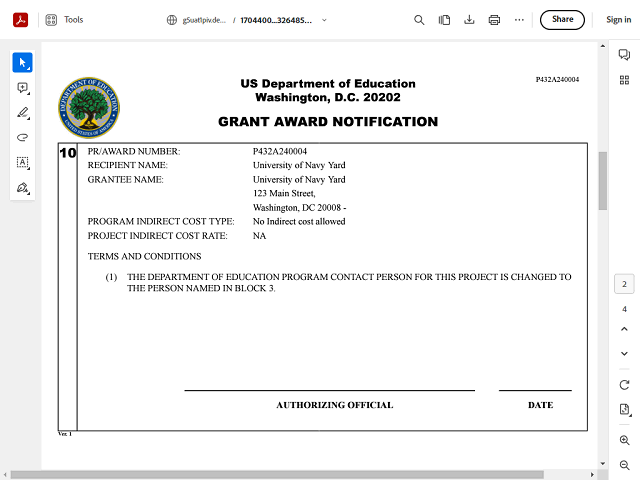Click the Share button
This screenshot has width=640, height=480.
click(562, 20)
